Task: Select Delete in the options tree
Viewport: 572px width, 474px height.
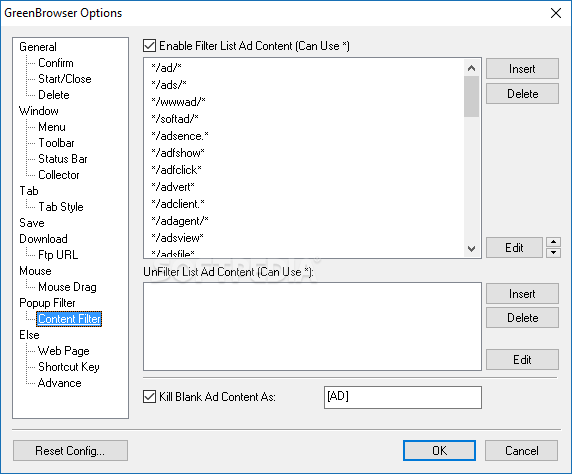Action: (x=54, y=95)
